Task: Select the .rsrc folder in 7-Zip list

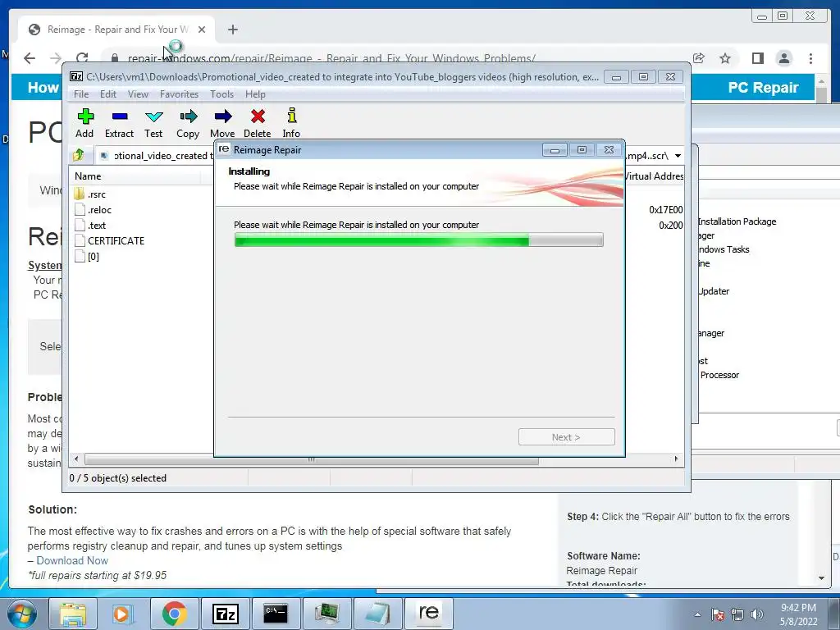Action: tap(90, 194)
